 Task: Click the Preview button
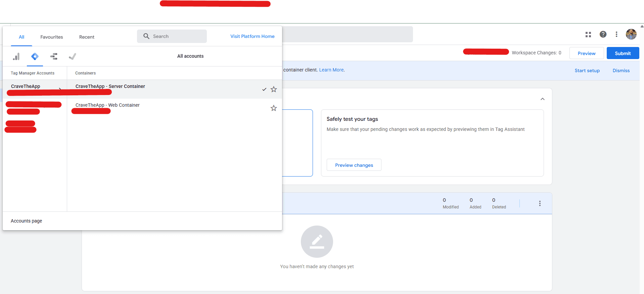[587, 53]
